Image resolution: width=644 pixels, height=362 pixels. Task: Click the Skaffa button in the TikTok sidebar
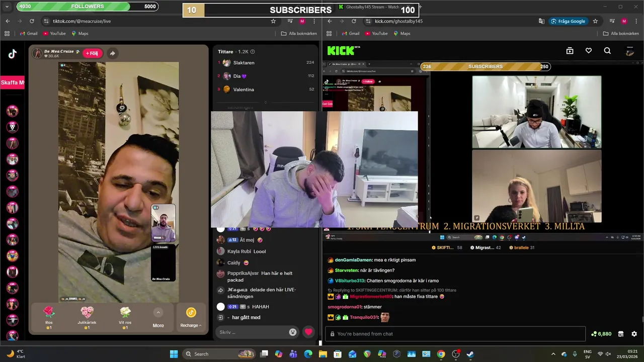point(12,82)
